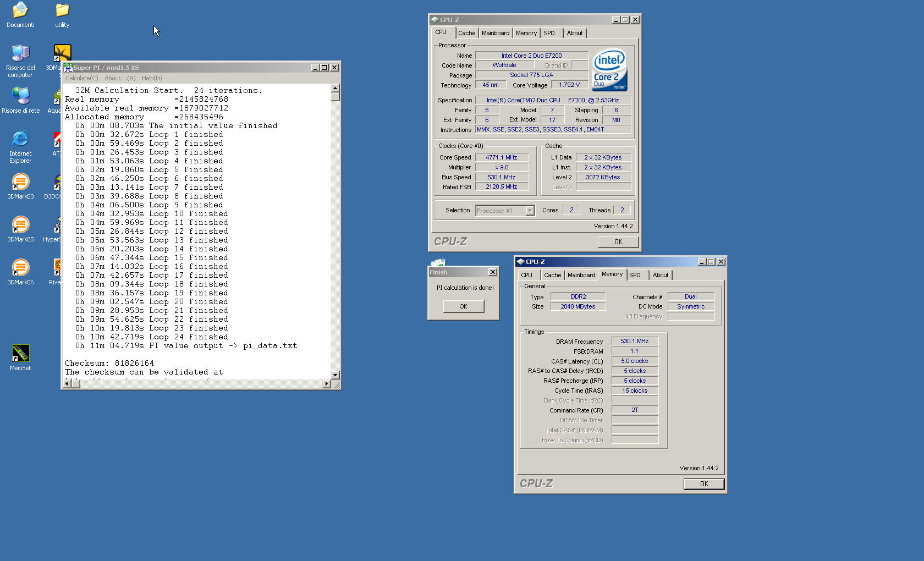Expand the Processor #1 selection dropdown

(x=530, y=211)
